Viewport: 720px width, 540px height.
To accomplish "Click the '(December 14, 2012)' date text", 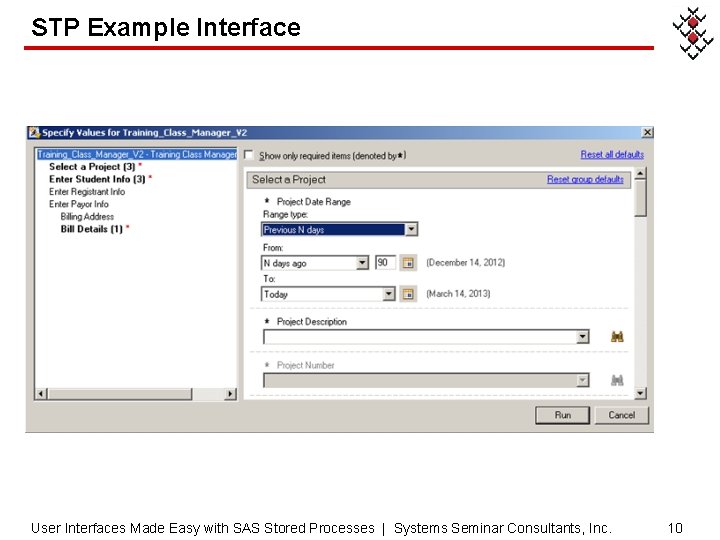I will (x=466, y=262).
